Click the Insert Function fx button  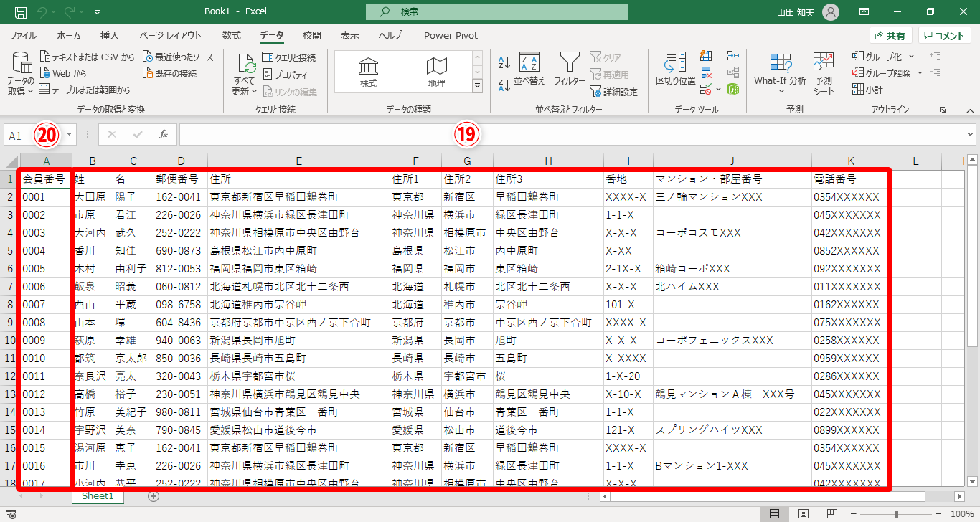click(164, 134)
